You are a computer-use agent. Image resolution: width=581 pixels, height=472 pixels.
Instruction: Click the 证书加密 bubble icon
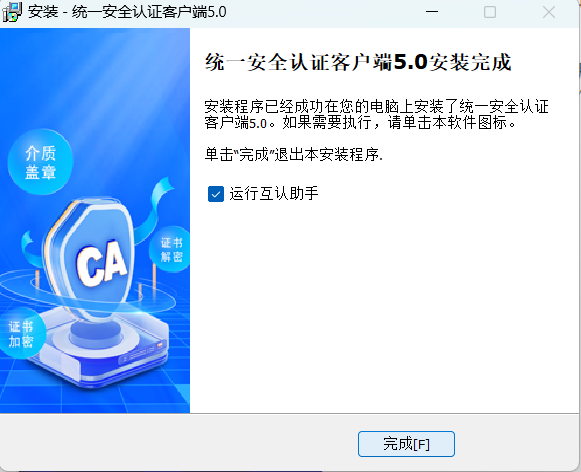[x=21, y=333]
